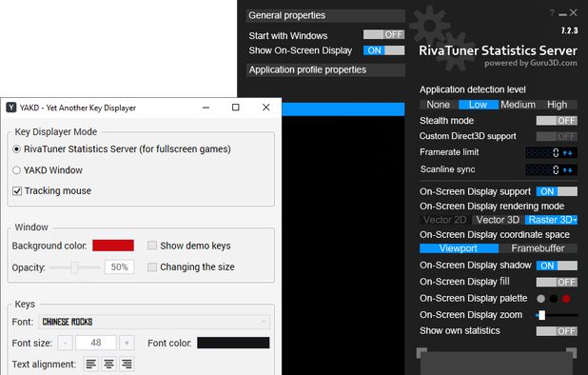Select Vector 3D rendering mode
The image size is (588, 375).
[x=498, y=220]
